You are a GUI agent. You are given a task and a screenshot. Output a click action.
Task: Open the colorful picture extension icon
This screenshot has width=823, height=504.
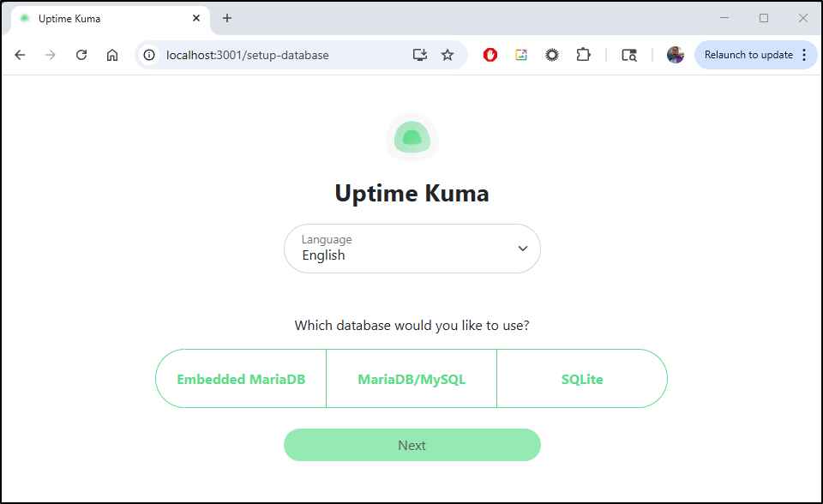tap(521, 55)
